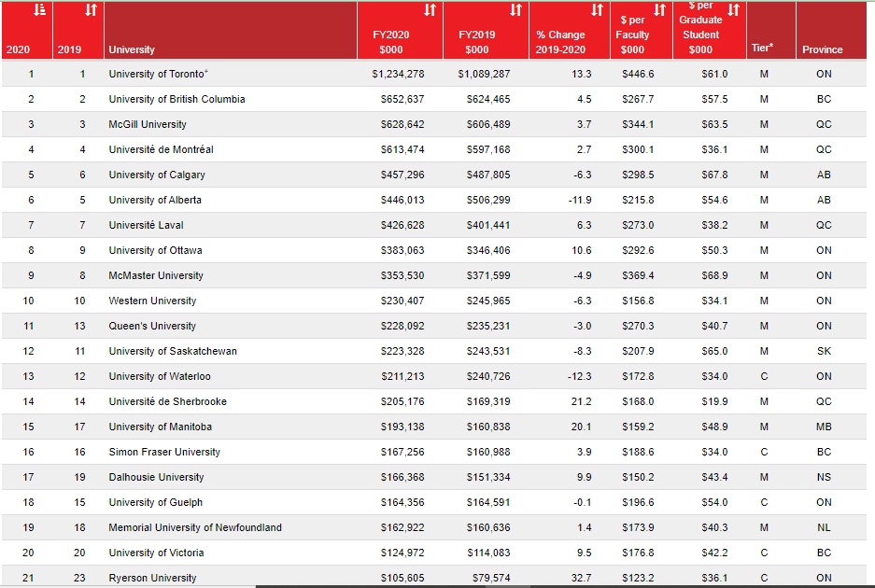
Task: Select FY2020 value $652,637
Action: [x=402, y=99]
